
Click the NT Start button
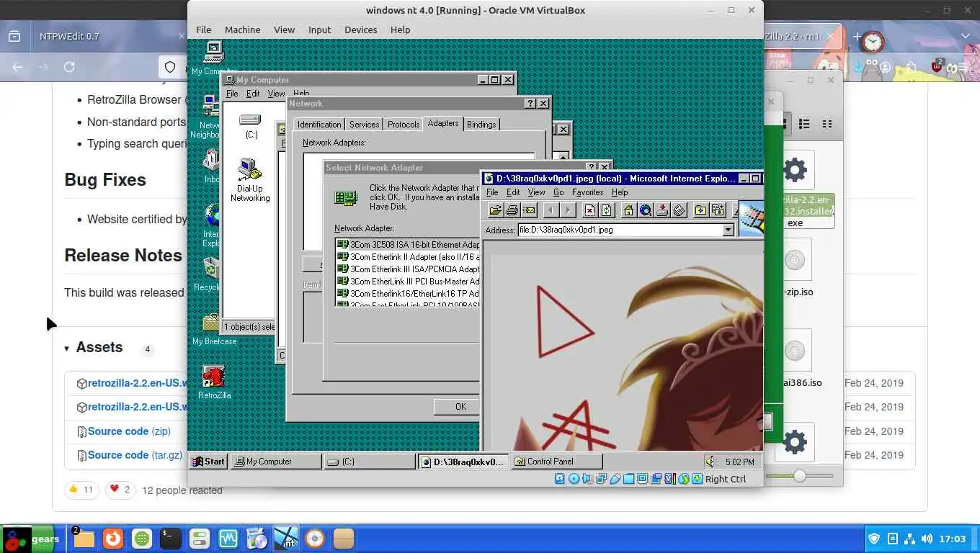208,462
